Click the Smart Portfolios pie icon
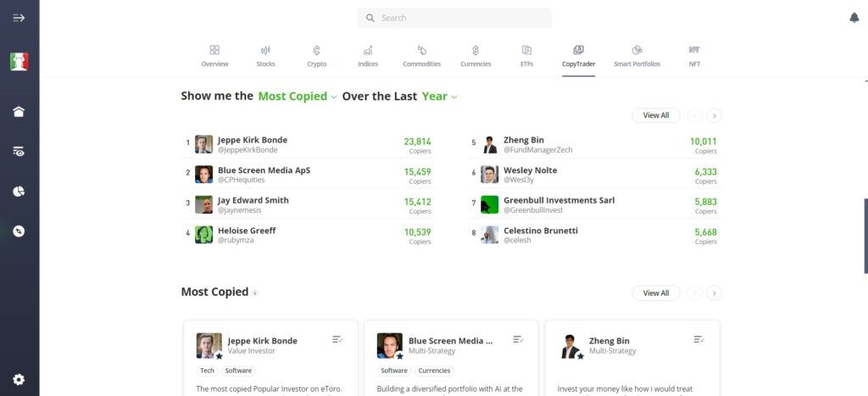868x396 pixels. click(x=637, y=50)
